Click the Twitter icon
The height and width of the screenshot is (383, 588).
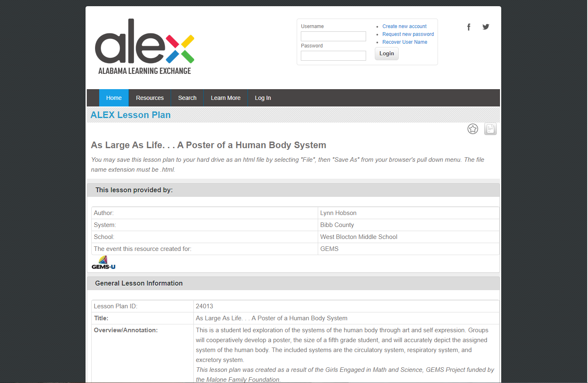(x=486, y=26)
